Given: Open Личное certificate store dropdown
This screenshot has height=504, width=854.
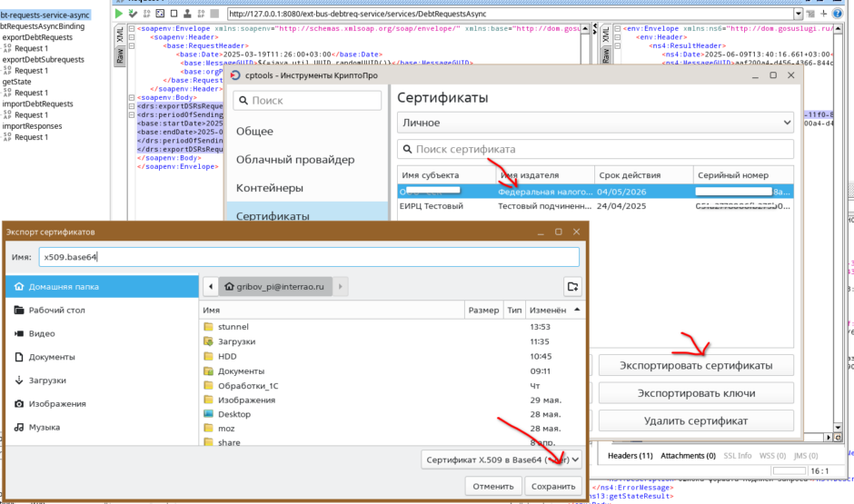Looking at the screenshot, I should click(x=595, y=123).
